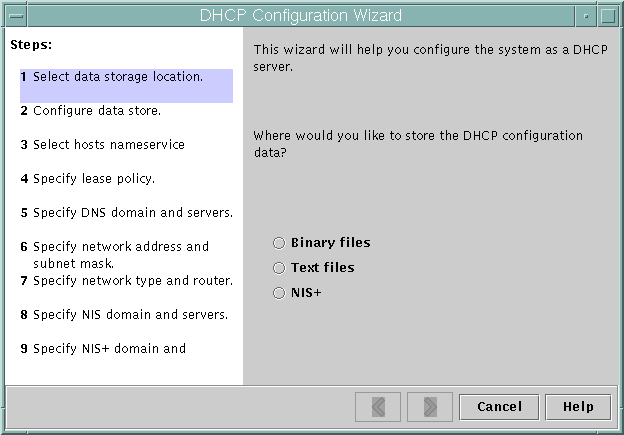This screenshot has width=624, height=435.
Task: Open the window menu in title bar
Action: 14,15
